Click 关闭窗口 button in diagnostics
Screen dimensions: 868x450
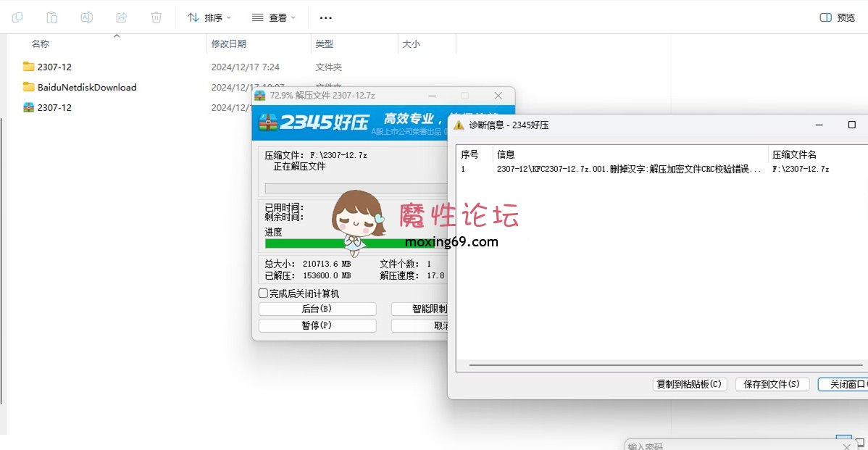(843, 384)
